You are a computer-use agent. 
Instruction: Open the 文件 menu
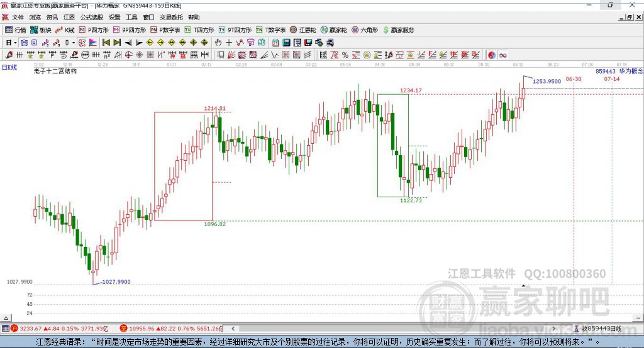18,17
